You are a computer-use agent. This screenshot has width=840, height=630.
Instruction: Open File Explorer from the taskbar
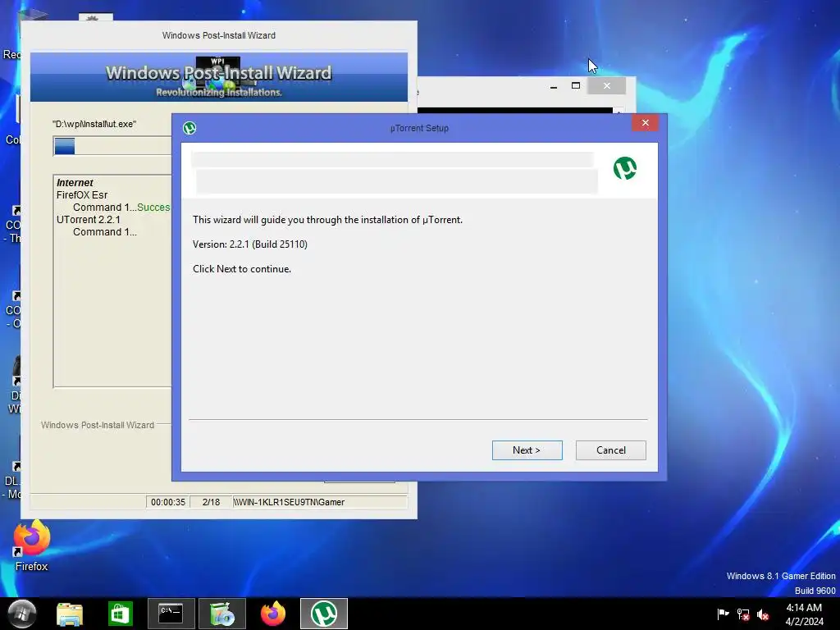tap(70, 614)
